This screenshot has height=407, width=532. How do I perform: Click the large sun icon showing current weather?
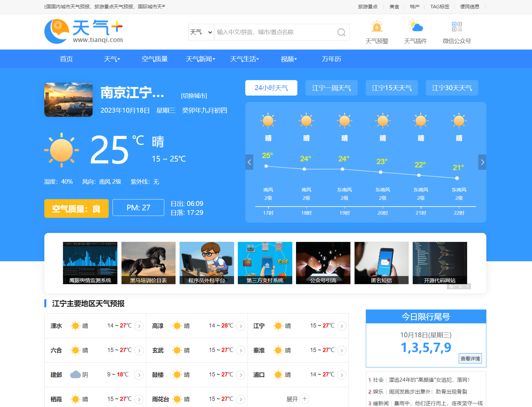pyautogui.click(x=61, y=150)
